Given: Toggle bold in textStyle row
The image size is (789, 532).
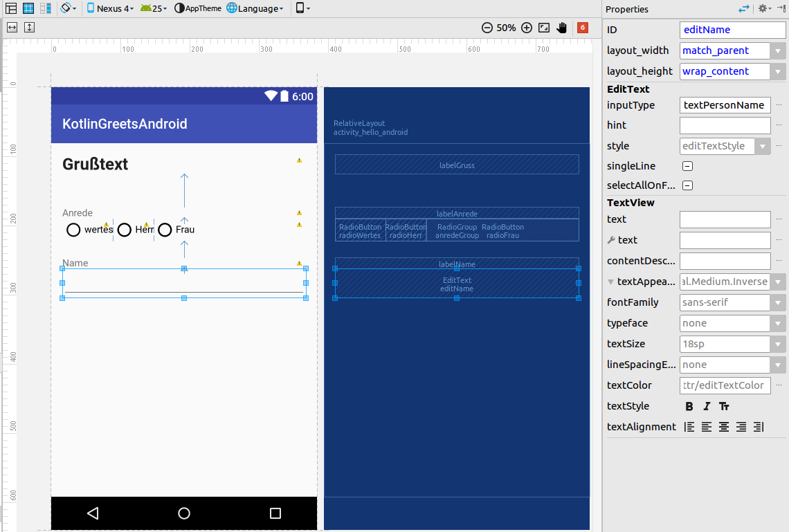Looking at the screenshot, I should [689, 406].
